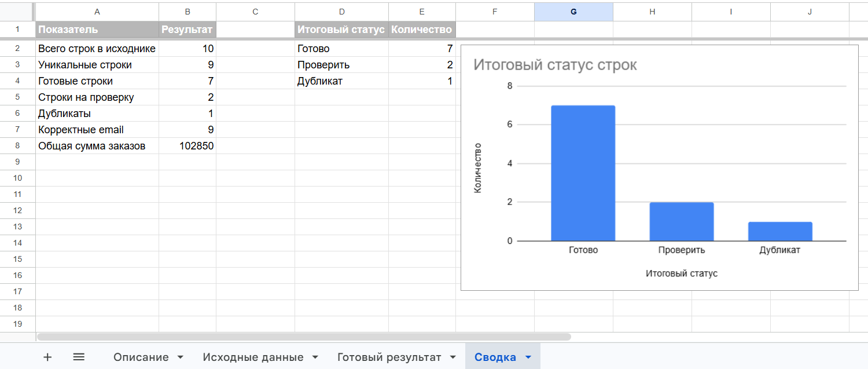Select cell Готовые строки
Screen dimensions: 868x369
[x=97, y=81]
